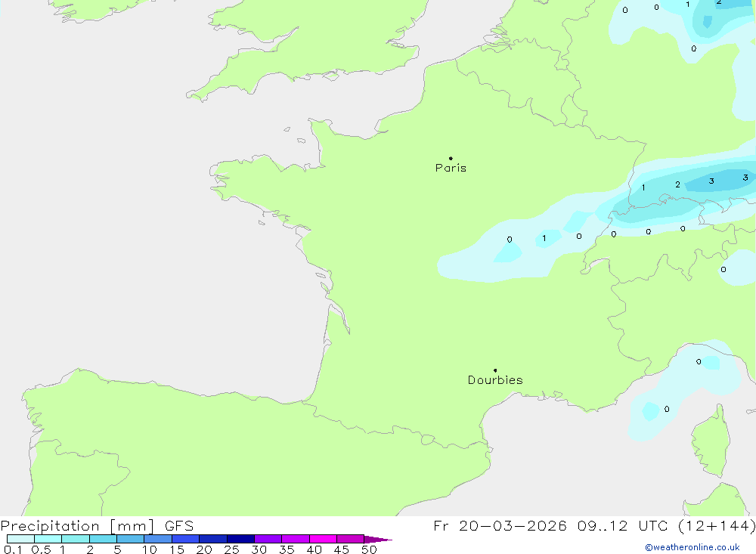The width and height of the screenshot is (756, 554).
Task: Select the 40–45 mm legend swatch
Action: (323, 539)
